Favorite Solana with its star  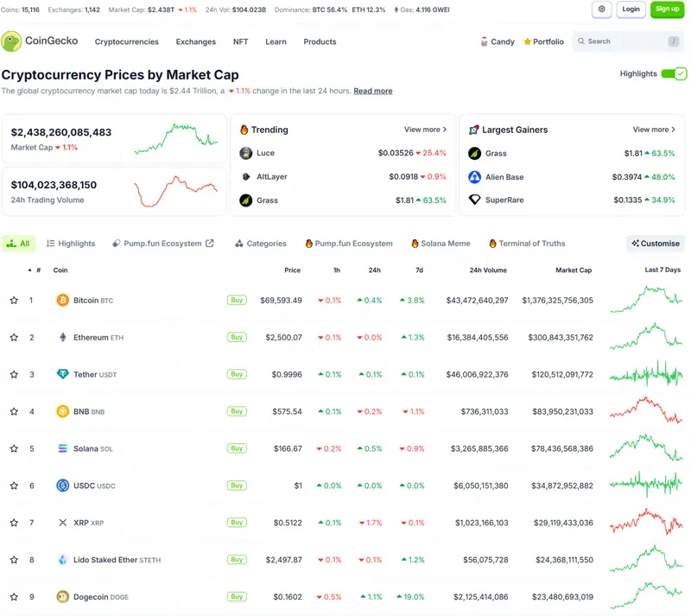14,448
